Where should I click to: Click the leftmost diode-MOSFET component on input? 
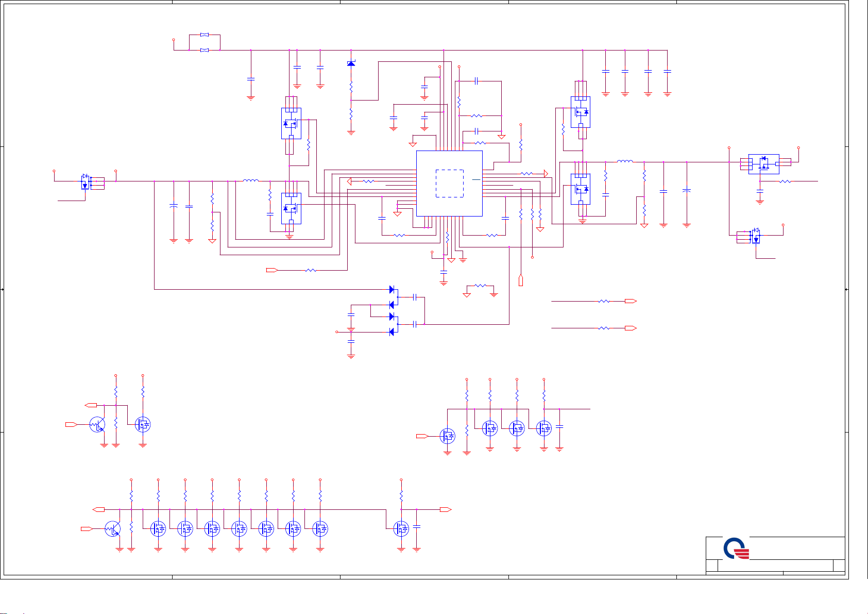point(85,182)
